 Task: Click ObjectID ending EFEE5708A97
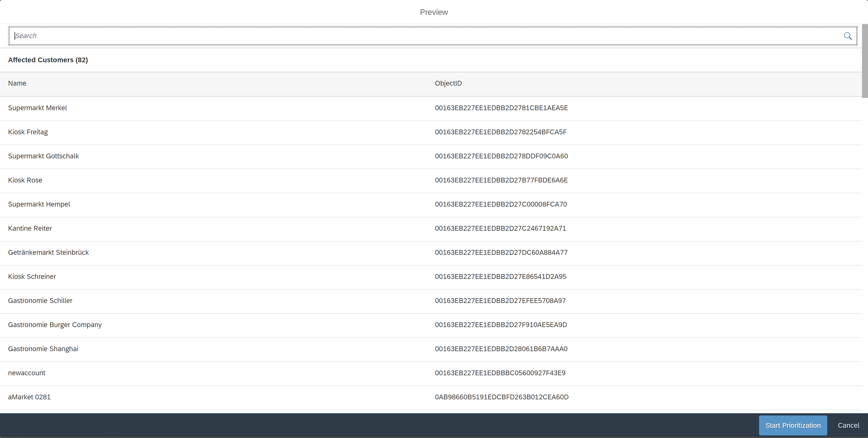pyautogui.click(x=500, y=300)
